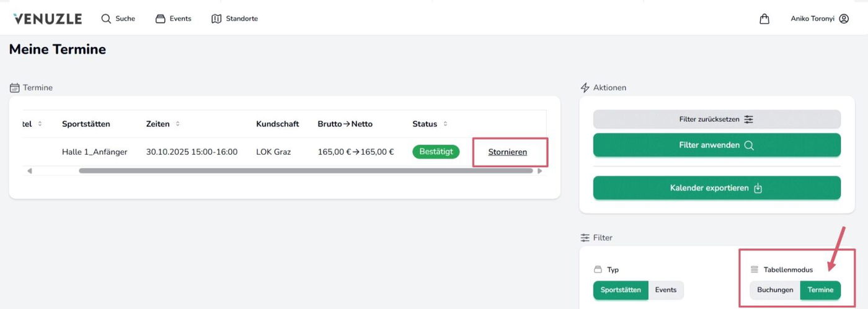The image size is (868, 309).
Task: Click the Standorte map icon
Action: [x=216, y=19]
